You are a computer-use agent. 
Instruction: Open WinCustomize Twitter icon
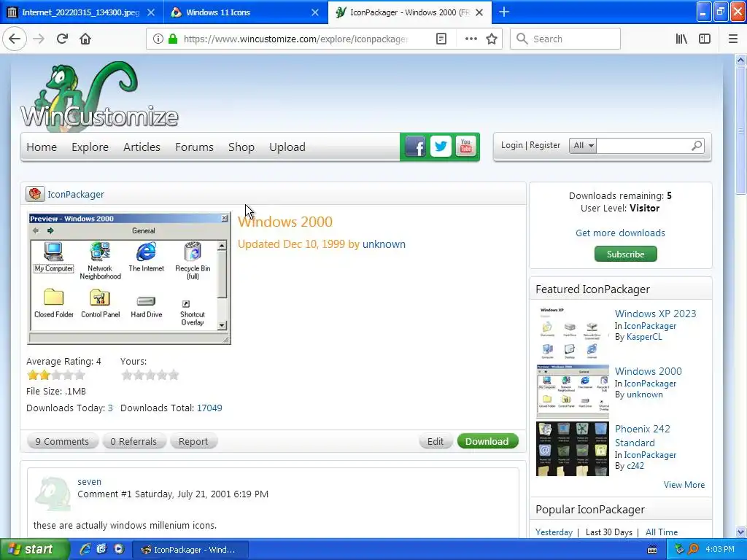441,147
